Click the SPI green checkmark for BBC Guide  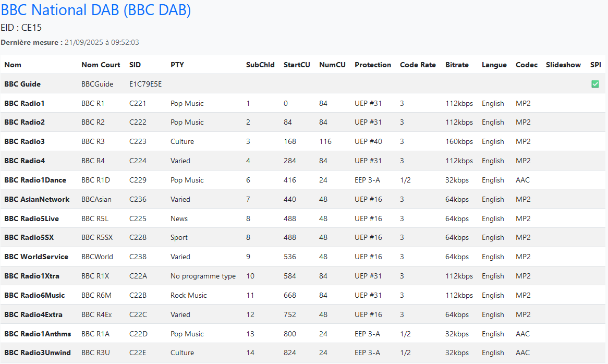click(595, 84)
